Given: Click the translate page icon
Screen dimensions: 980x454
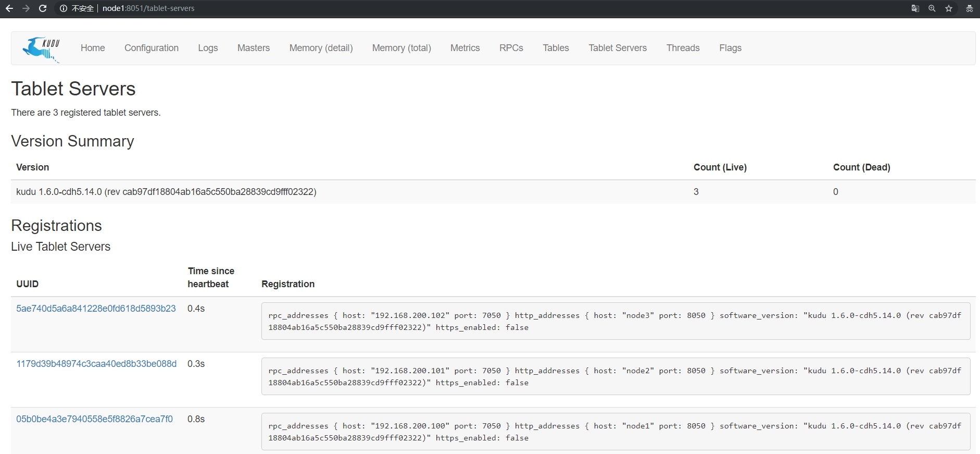Looking at the screenshot, I should [915, 8].
